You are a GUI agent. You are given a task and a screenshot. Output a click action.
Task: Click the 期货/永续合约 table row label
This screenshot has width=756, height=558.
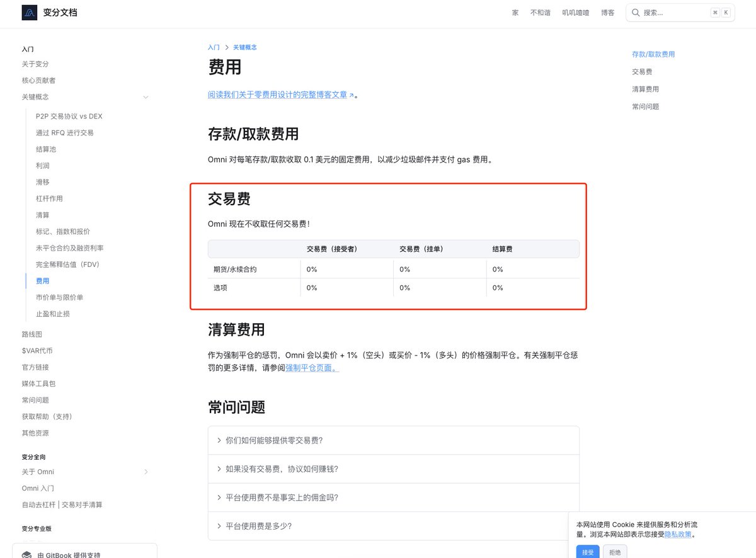(x=235, y=270)
